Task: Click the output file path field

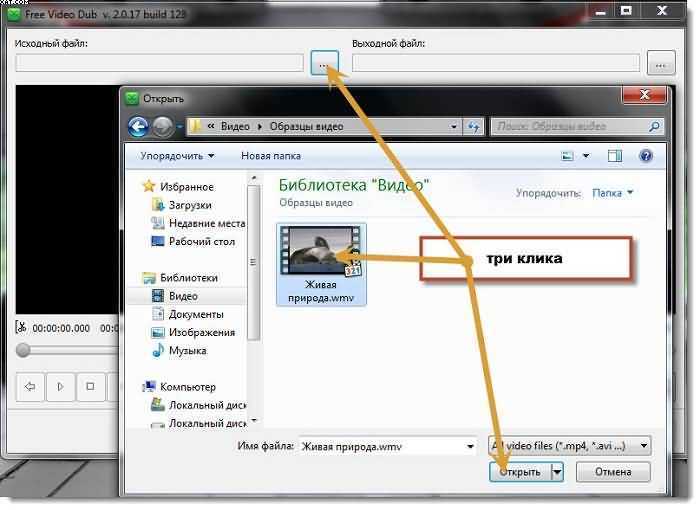Action: click(496, 63)
